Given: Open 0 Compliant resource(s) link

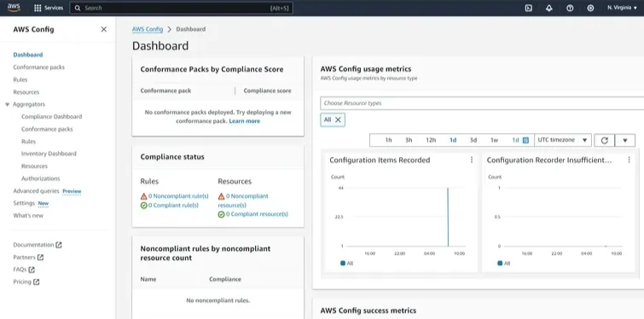Looking at the screenshot, I should pyautogui.click(x=257, y=214).
